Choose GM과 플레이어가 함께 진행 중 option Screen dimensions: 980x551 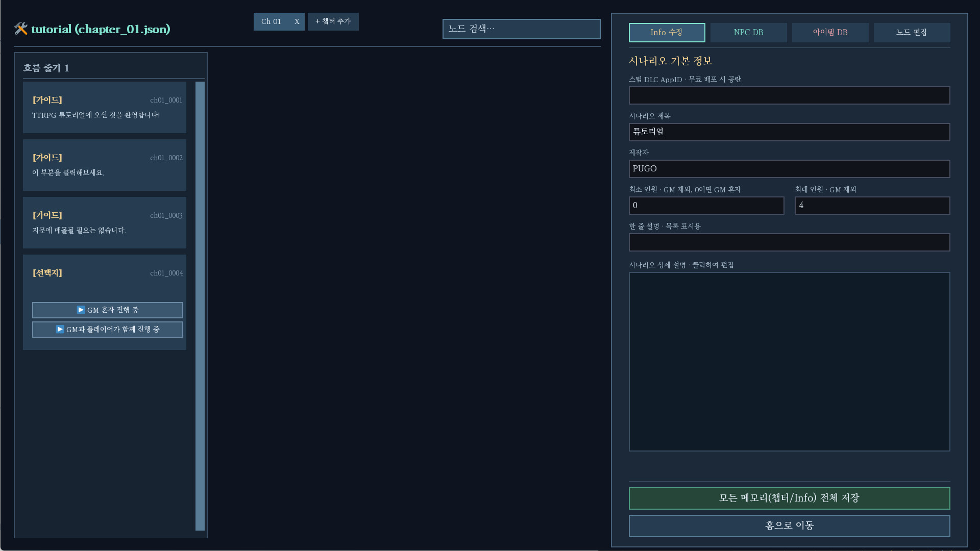pyautogui.click(x=108, y=330)
